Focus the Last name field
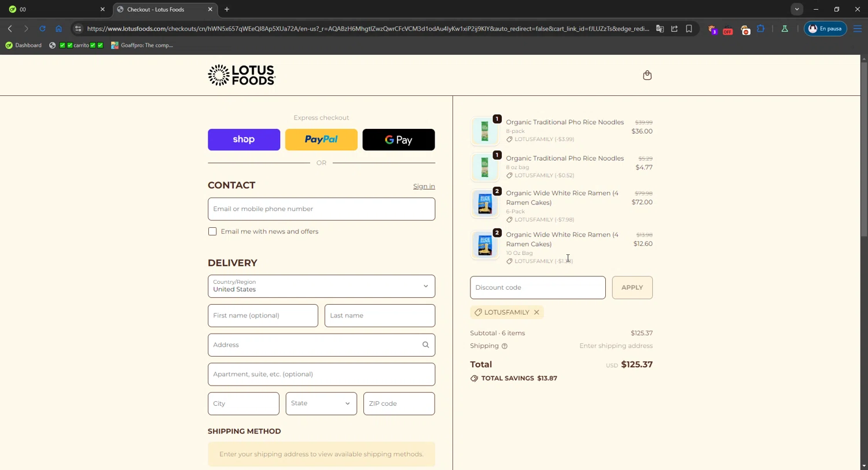 (x=380, y=316)
